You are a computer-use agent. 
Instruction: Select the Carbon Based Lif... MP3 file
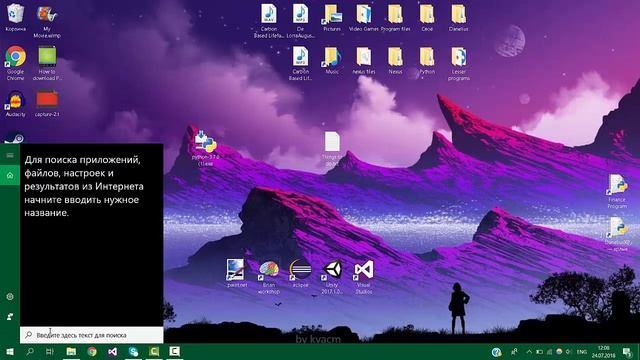300,63
